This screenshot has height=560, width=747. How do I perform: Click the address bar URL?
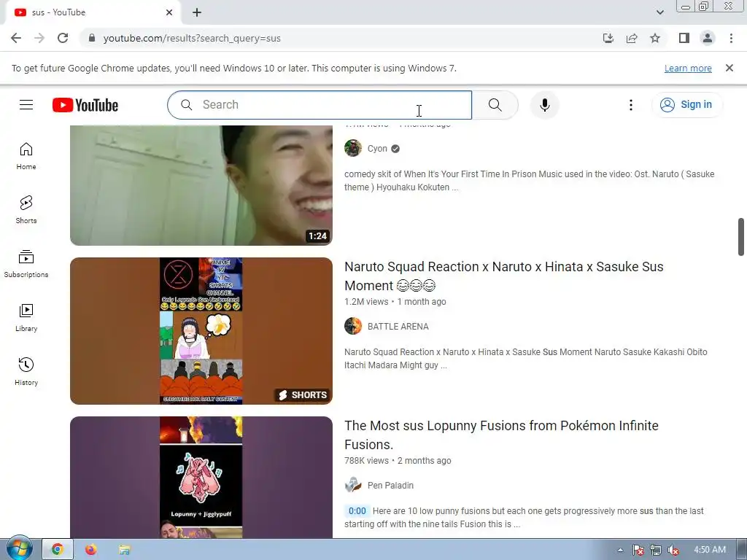(x=192, y=38)
